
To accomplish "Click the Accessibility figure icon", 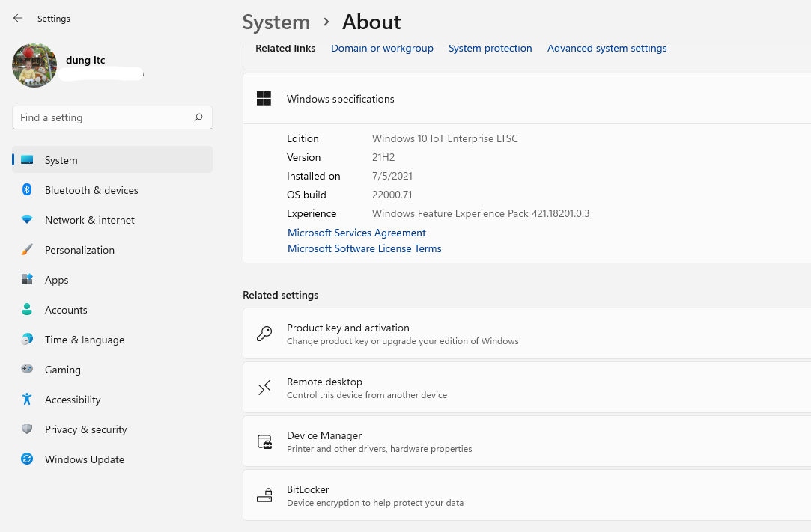I will (x=27, y=400).
